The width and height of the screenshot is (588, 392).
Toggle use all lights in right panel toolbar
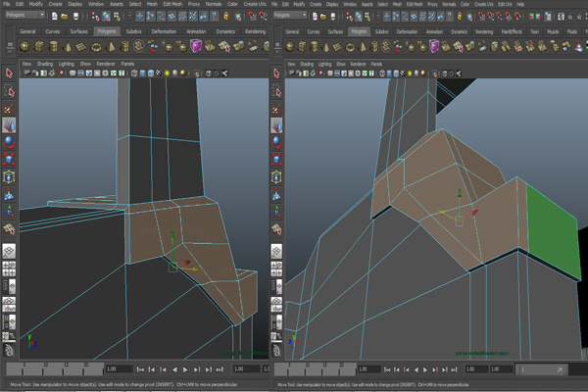click(410, 73)
